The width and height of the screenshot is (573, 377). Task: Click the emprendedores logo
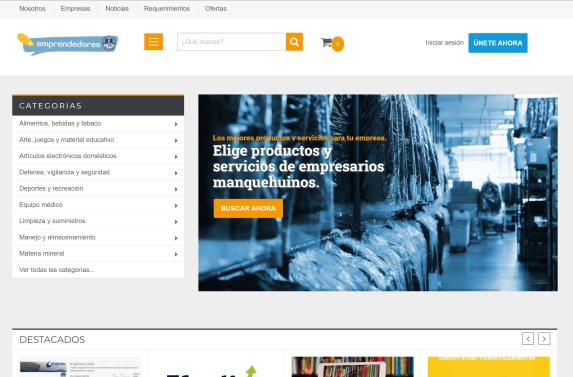click(68, 44)
